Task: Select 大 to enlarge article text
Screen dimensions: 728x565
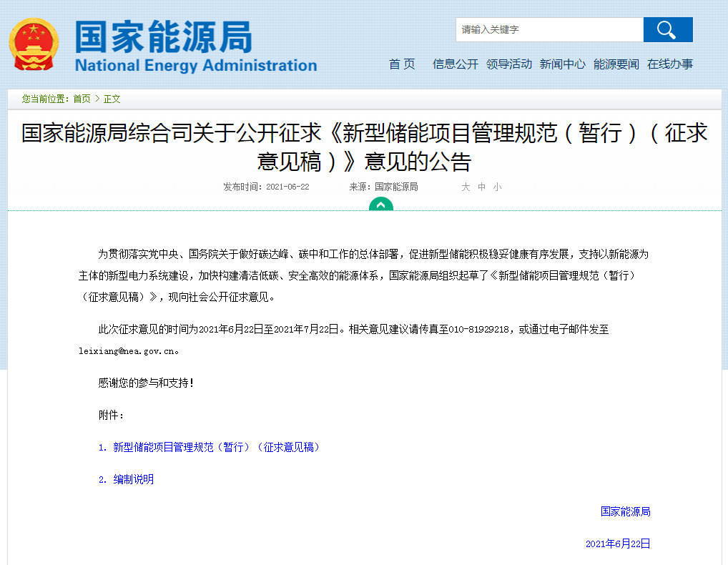Action: click(465, 187)
